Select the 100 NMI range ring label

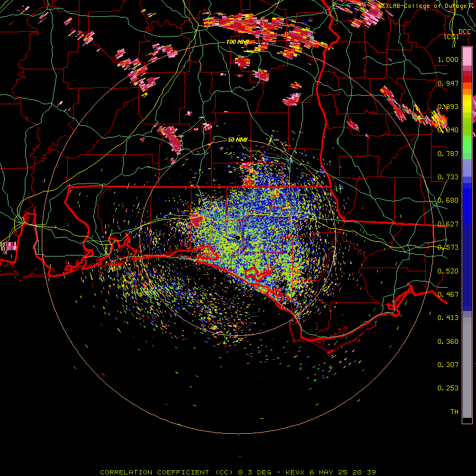tap(237, 42)
